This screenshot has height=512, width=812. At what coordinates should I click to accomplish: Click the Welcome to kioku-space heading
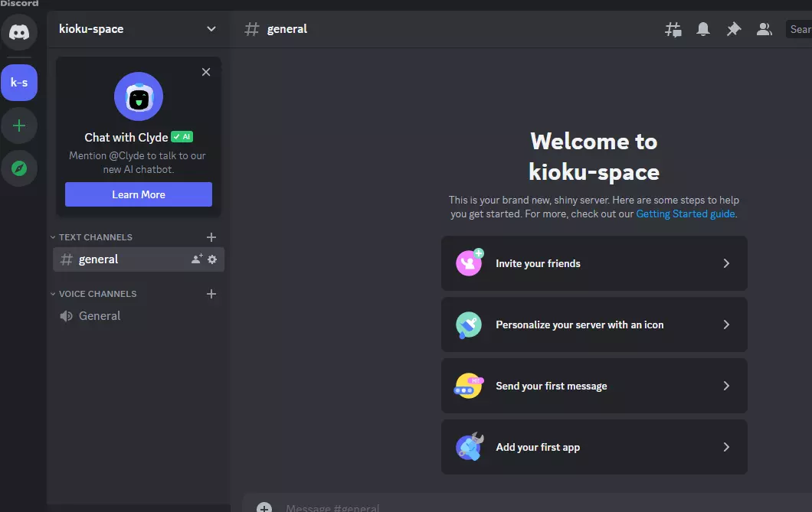pyautogui.click(x=594, y=157)
